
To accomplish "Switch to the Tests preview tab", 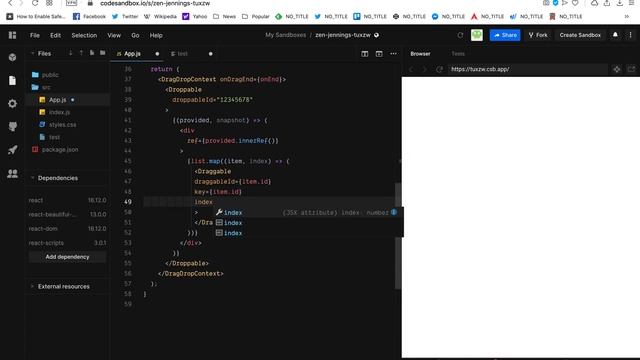I will (x=458, y=53).
